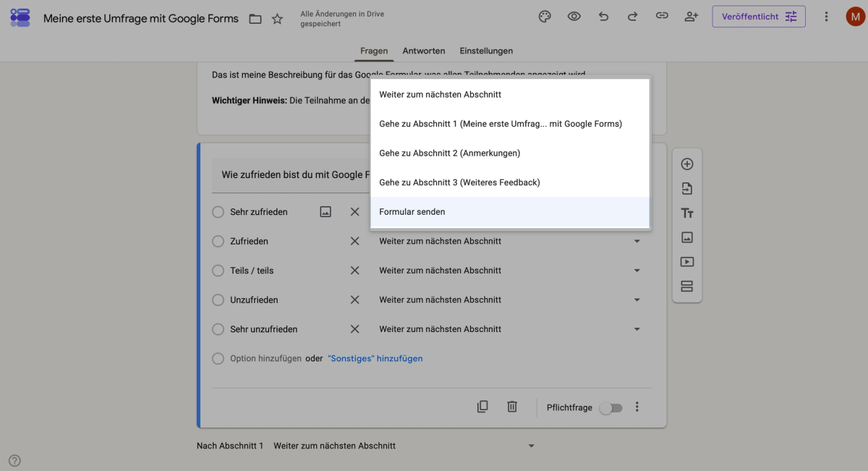
Task: Open section dropdown for Zufrieden row
Action: (x=511, y=241)
